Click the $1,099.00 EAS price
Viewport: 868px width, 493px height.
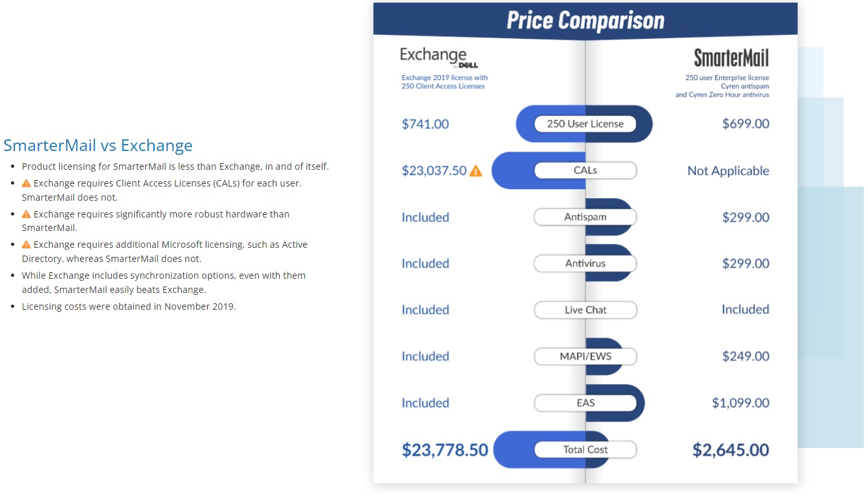740,403
